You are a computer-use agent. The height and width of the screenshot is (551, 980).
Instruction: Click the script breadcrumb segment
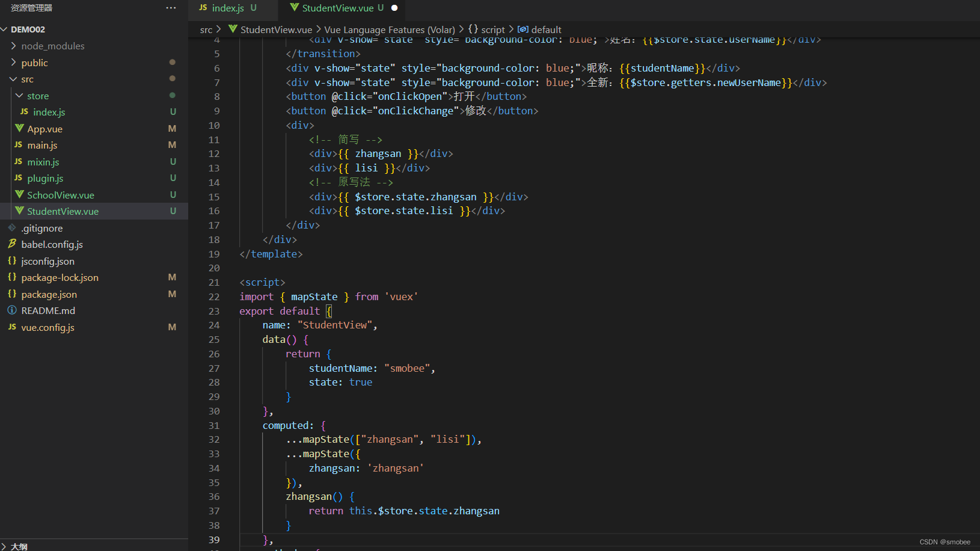pos(493,29)
